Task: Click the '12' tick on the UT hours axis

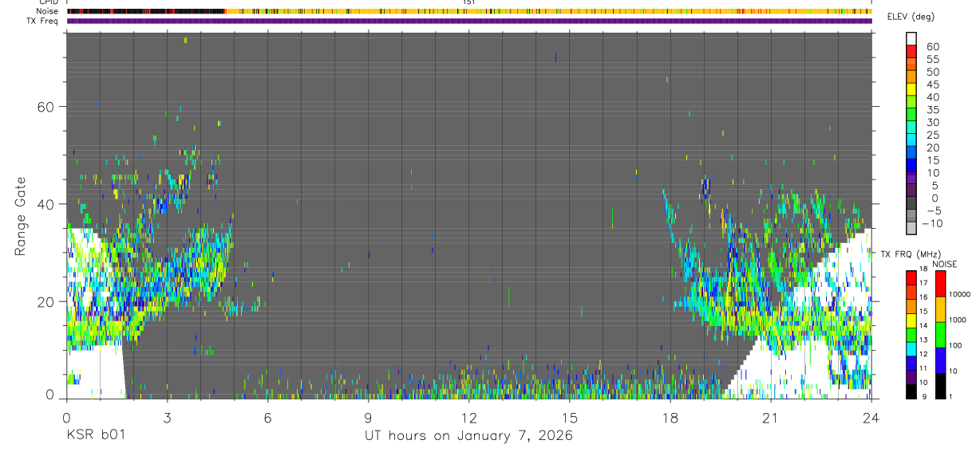Action: [x=469, y=416]
